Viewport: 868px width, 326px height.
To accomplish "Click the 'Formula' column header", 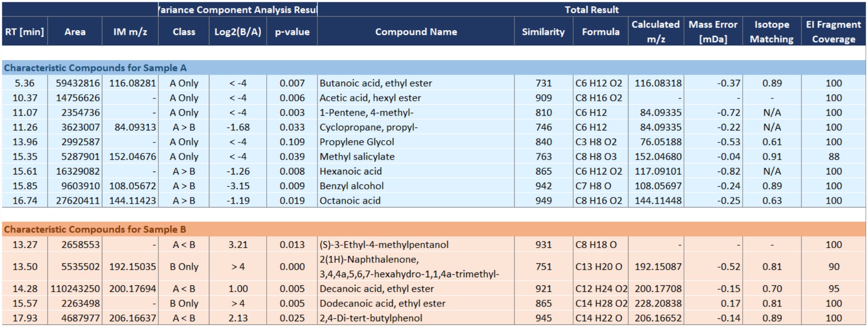I will coord(601,32).
